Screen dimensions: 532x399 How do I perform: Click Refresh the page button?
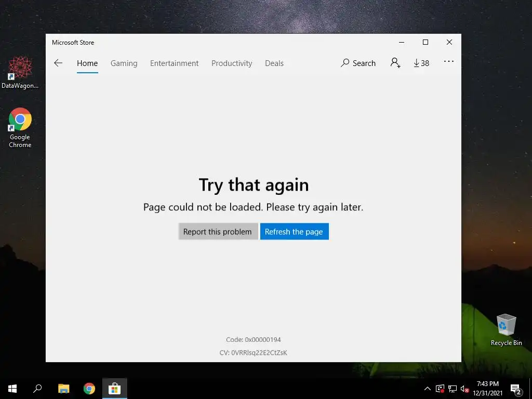(x=294, y=231)
